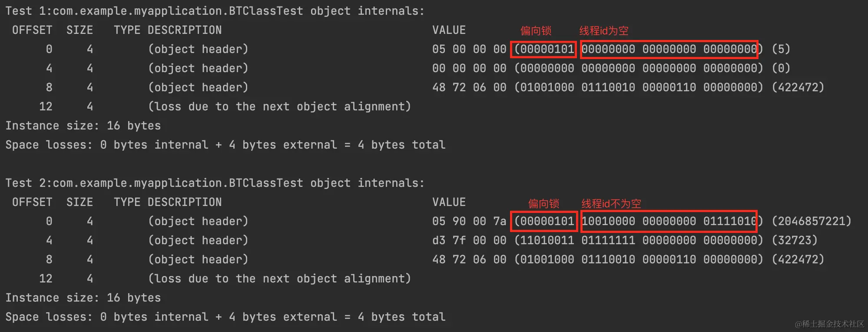This screenshot has height=332, width=868.
Task: Click hex bytes '48 72 06 00' in Test 2
Action: (469, 259)
